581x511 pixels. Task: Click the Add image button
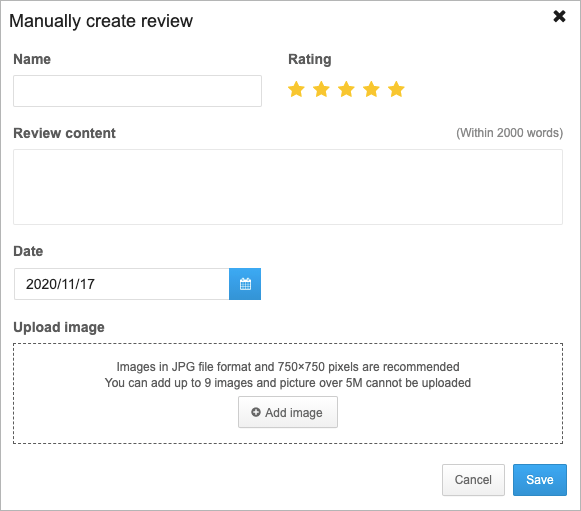click(288, 412)
